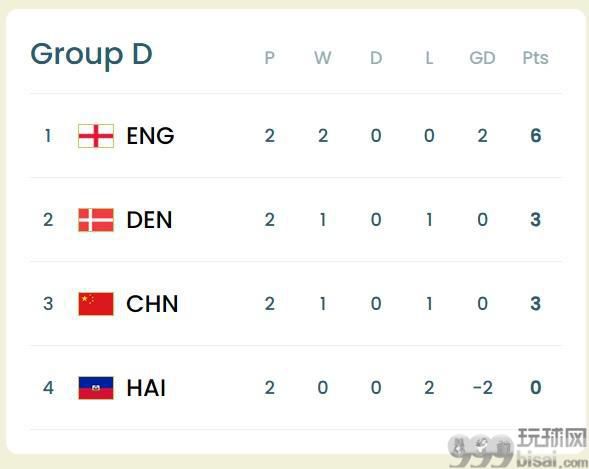The height and width of the screenshot is (469, 589).
Task: Click rank number 3 in standings
Action: (48, 304)
